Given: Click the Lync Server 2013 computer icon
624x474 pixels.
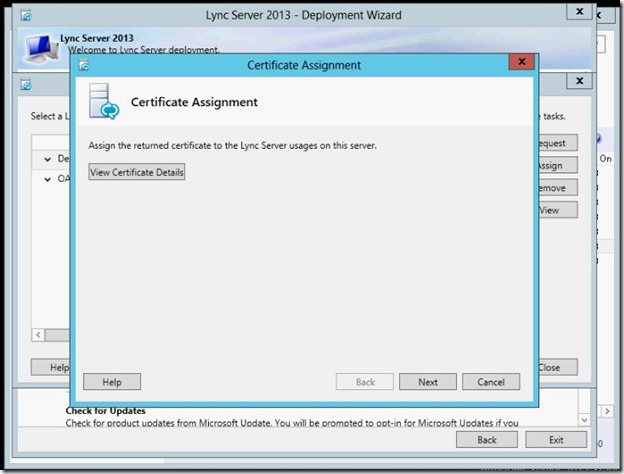Looking at the screenshot, I should [x=42, y=49].
